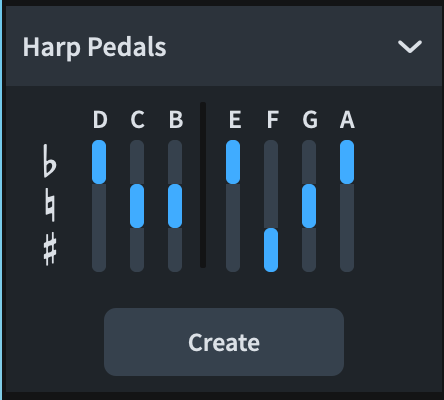This screenshot has height=400, width=444.
Task: Set the G pedal to flat position
Action: [x=309, y=162]
